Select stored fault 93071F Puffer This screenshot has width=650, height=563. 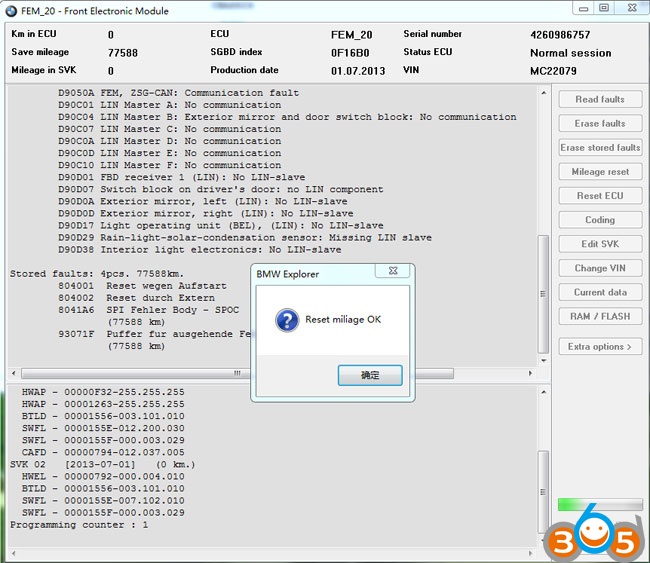click(154, 334)
